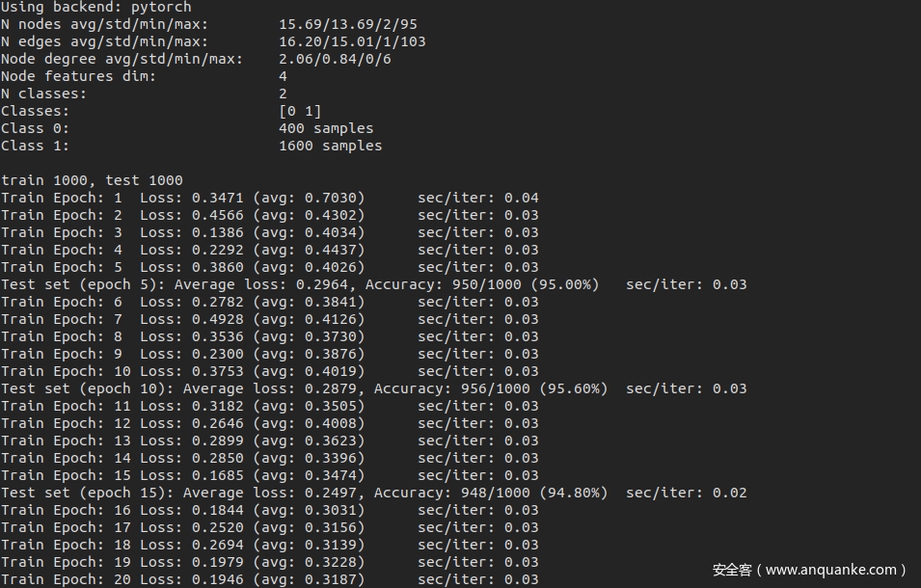The image size is (921, 588).
Task: Click the Class 1 1600 samples text
Action: click(330, 146)
